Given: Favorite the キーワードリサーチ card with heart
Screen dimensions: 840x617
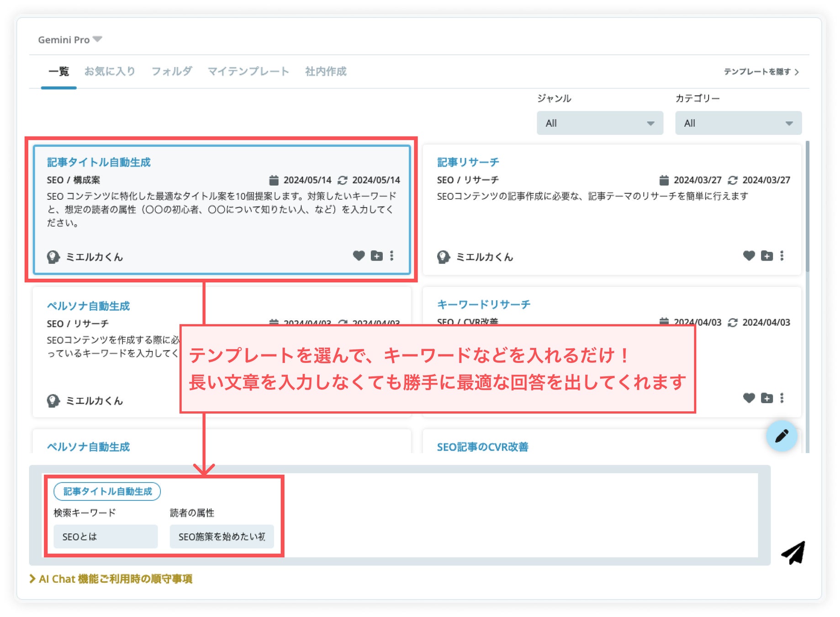Looking at the screenshot, I should (749, 398).
